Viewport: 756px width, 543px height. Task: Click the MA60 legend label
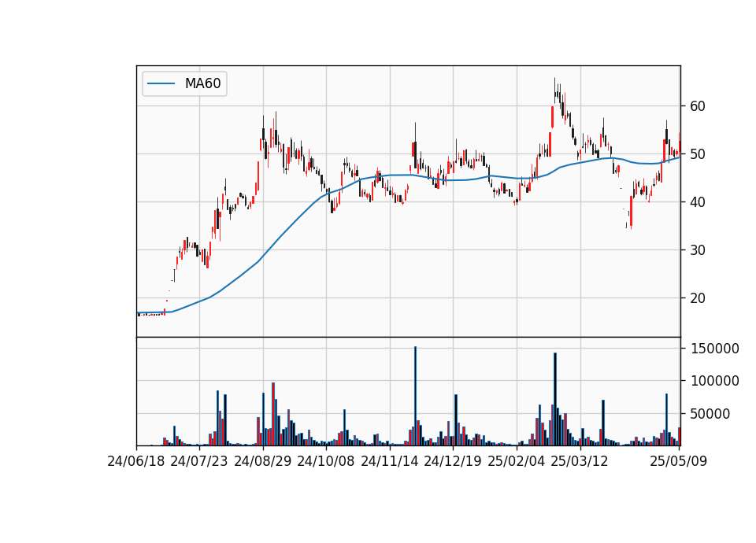pyautogui.click(x=202, y=83)
